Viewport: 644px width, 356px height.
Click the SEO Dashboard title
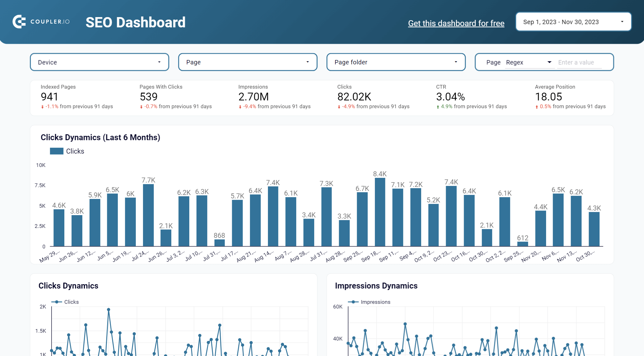[x=136, y=22]
